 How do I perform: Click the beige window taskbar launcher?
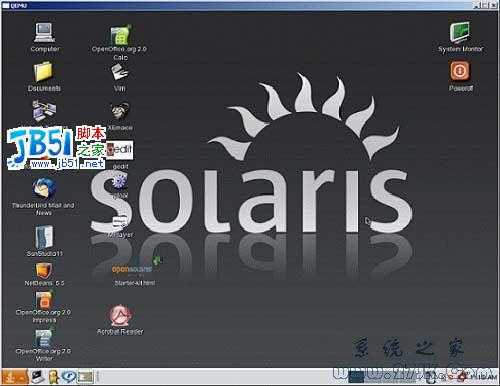coord(85,377)
